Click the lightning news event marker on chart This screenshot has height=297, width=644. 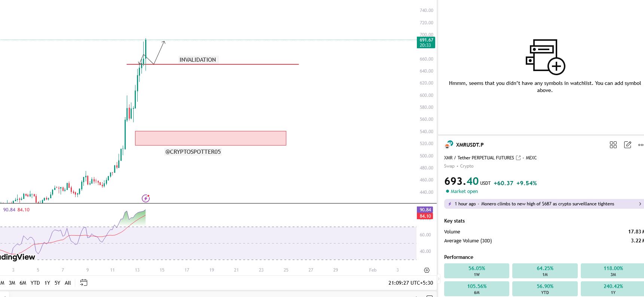146,198
